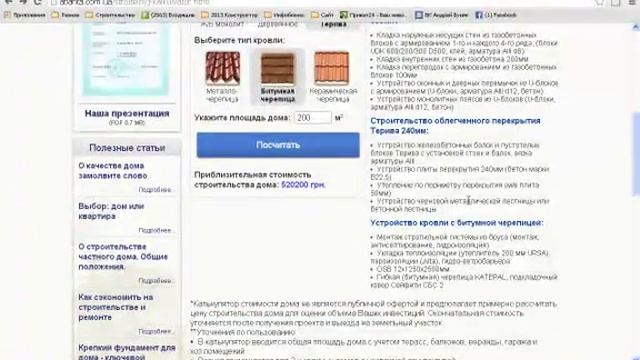
Task: Click the Выберите тип кровли label
Action: pyautogui.click(x=240, y=40)
